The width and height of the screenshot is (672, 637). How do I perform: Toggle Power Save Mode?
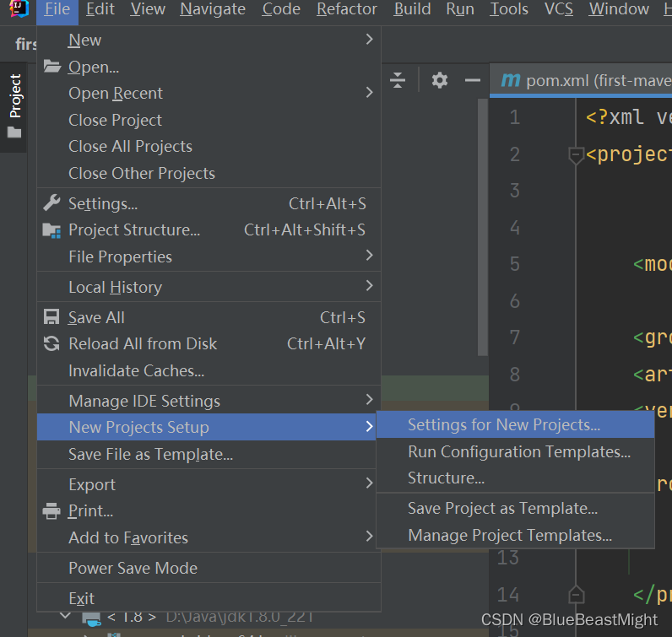coord(209,568)
